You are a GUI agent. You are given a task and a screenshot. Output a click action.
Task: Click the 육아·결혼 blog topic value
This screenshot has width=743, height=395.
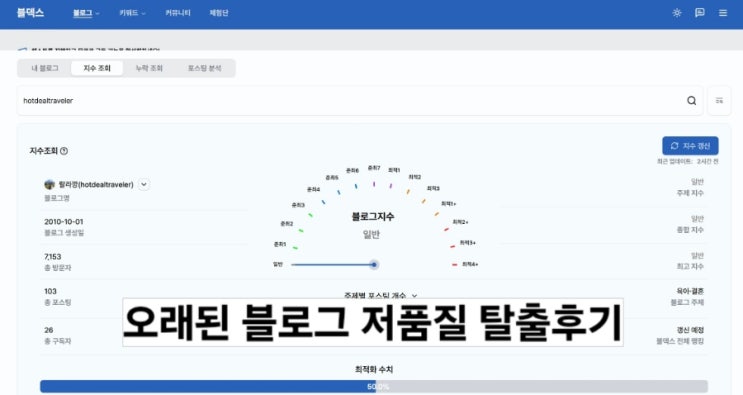pyautogui.click(x=690, y=291)
